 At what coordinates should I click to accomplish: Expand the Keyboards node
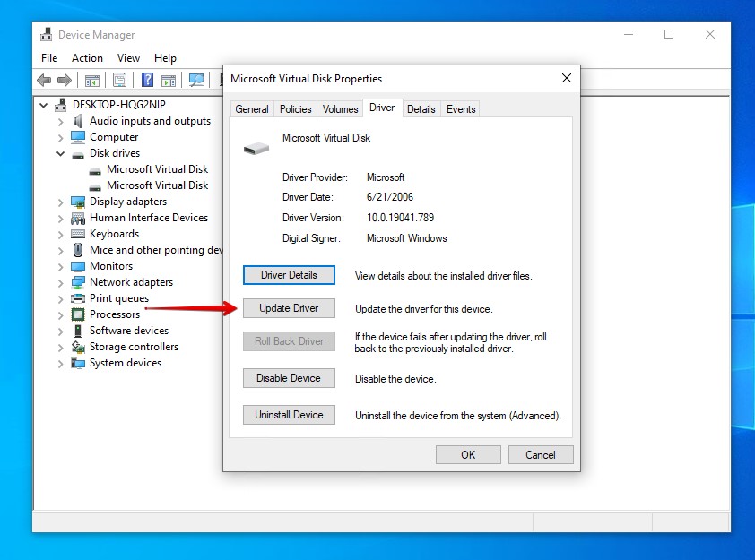(x=60, y=236)
